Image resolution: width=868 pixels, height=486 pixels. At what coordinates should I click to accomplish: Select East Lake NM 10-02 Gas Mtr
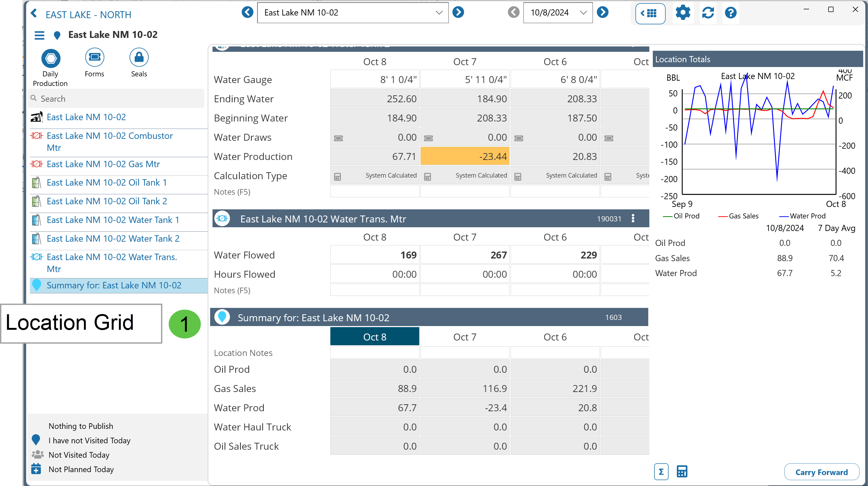tap(103, 164)
